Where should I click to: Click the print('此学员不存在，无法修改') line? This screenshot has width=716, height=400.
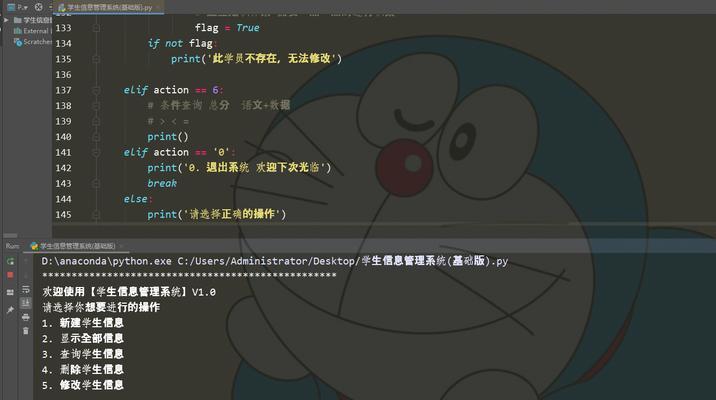[x=256, y=59]
